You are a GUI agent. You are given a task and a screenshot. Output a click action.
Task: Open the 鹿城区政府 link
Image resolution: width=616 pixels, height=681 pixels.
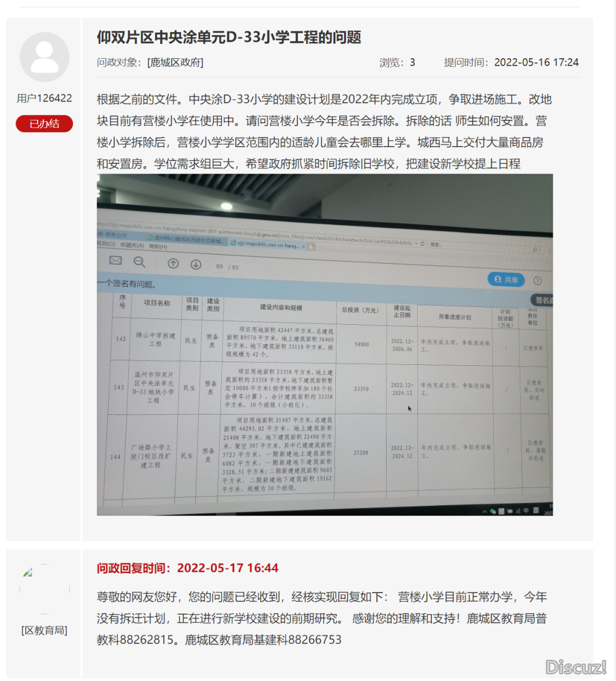pos(175,62)
